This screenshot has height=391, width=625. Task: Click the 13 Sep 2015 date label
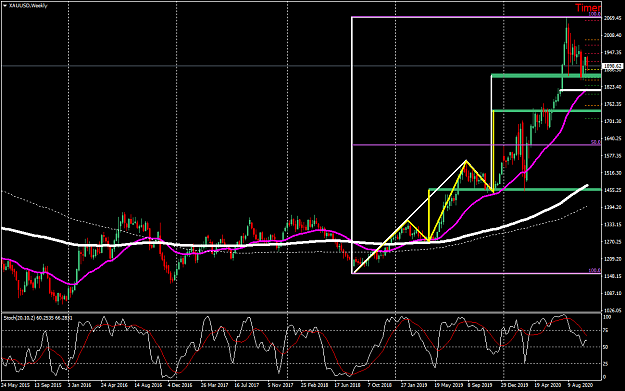pyautogui.click(x=48, y=385)
